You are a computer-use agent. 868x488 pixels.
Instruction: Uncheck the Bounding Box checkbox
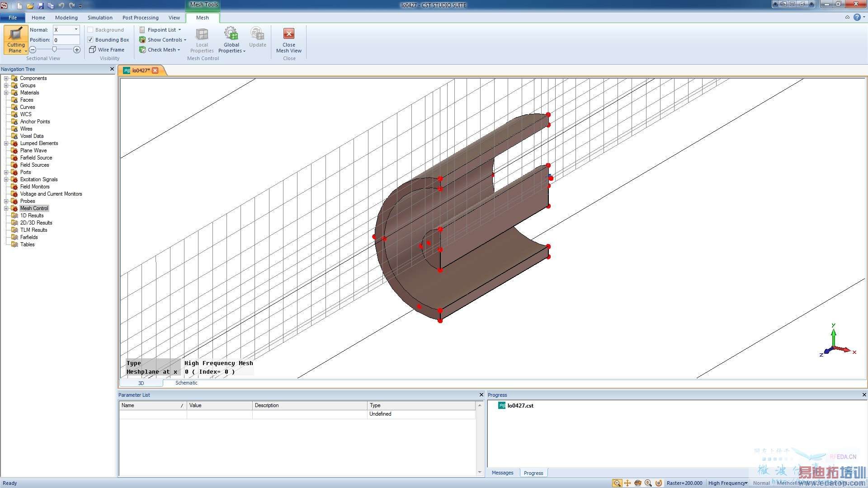[x=90, y=40]
